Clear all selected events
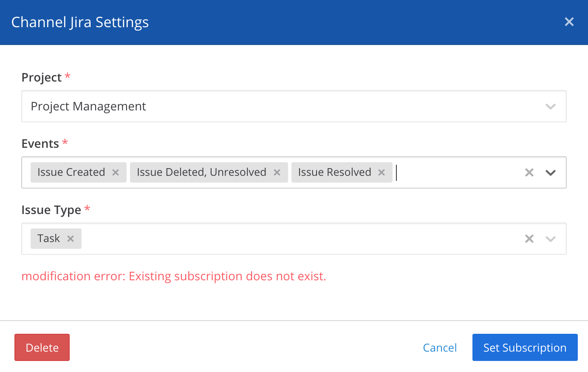 click(529, 172)
